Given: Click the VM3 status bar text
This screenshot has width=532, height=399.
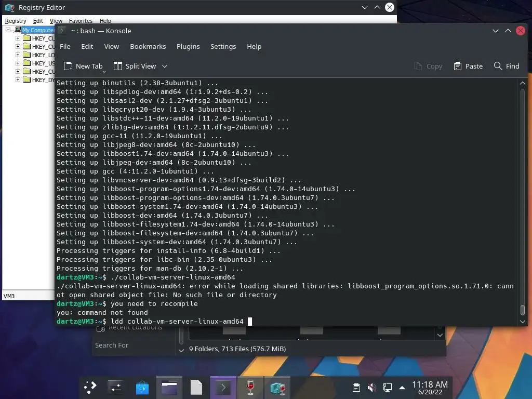Looking at the screenshot, I should (9, 296).
